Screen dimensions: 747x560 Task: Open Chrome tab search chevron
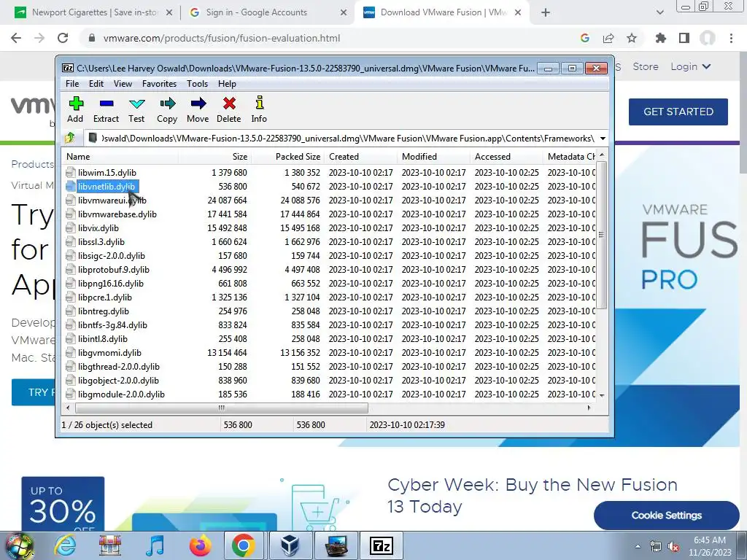pyautogui.click(x=659, y=12)
